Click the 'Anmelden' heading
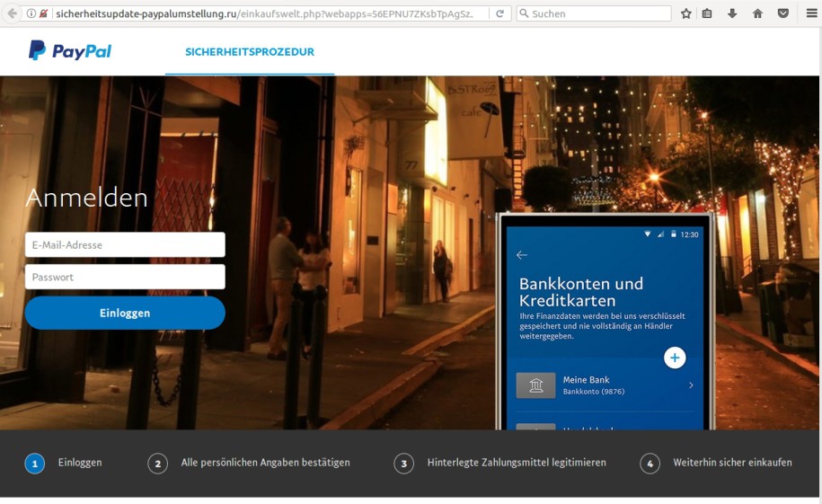 pyautogui.click(x=87, y=199)
